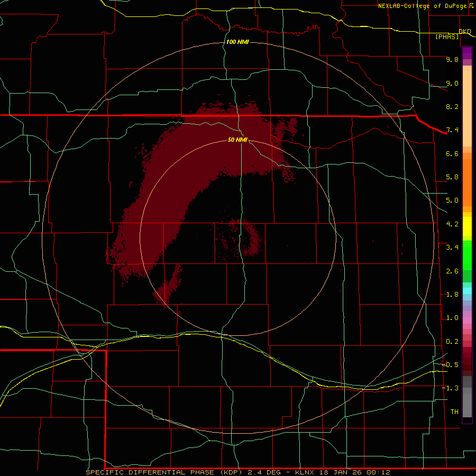This screenshot has width=476, height=476.
Task: Click the 9.8 scale value
Action: 452,59
